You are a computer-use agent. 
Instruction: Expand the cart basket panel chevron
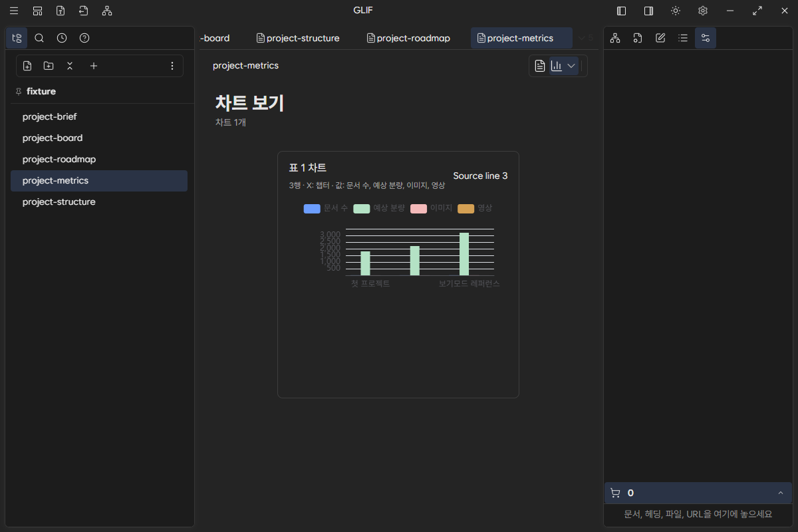(x=781, y=493)
